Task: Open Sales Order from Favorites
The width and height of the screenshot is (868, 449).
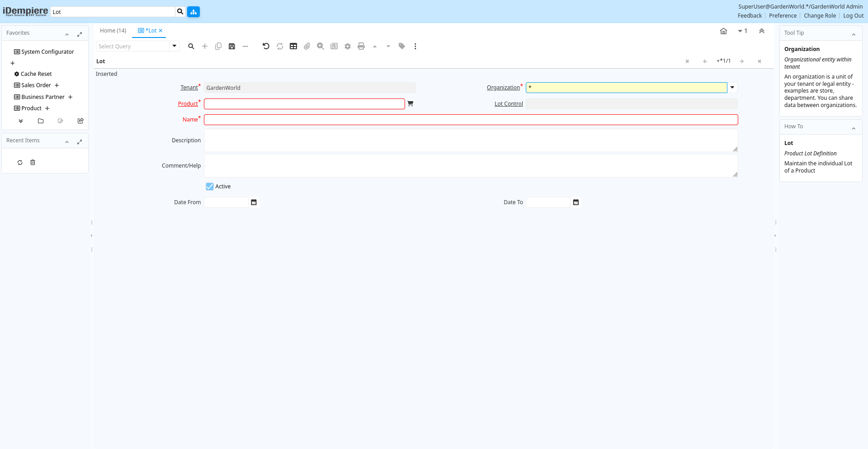Action: pos(36,85)
